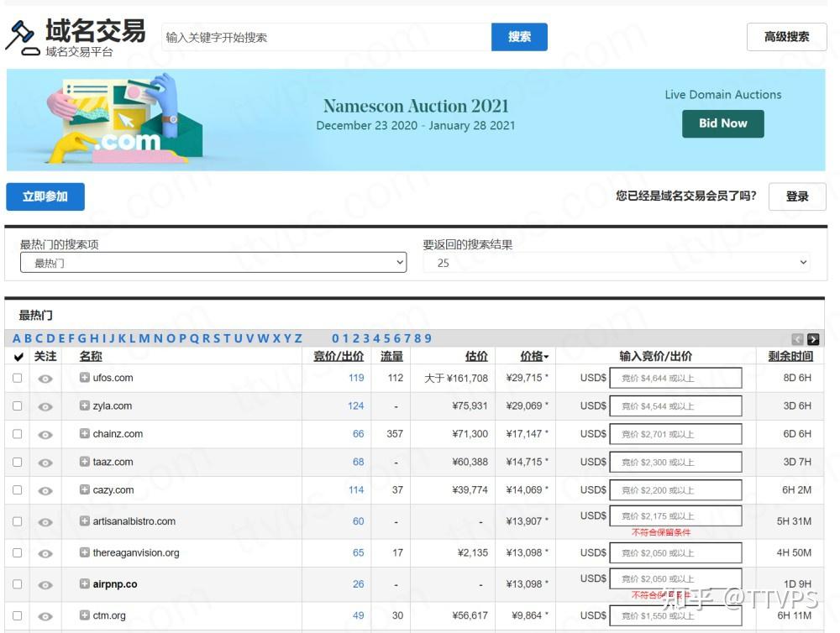Open the airpnp.co domain link
Viewport: 840px width, 633px height.
[x=115, y=583]
